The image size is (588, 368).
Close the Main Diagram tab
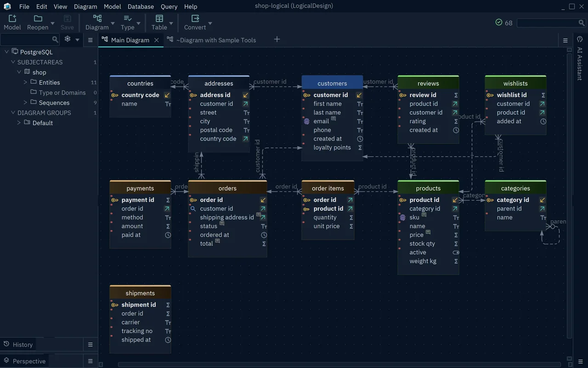coord(157,40)
